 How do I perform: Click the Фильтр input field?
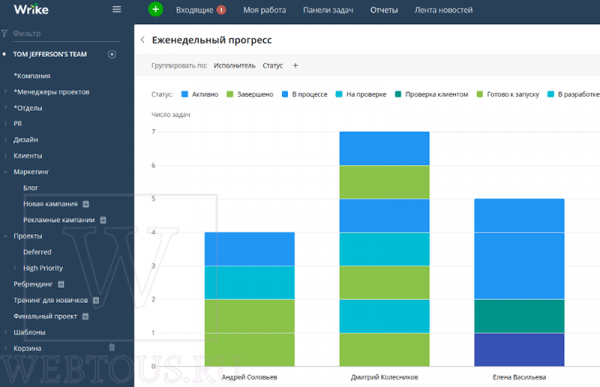tap(66, 34)
